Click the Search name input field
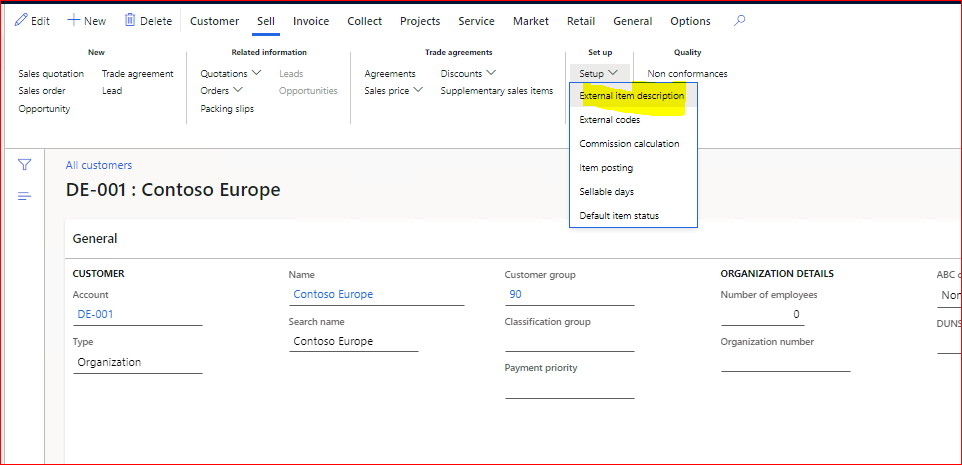The image size is (962, 465). pos(353,342)
